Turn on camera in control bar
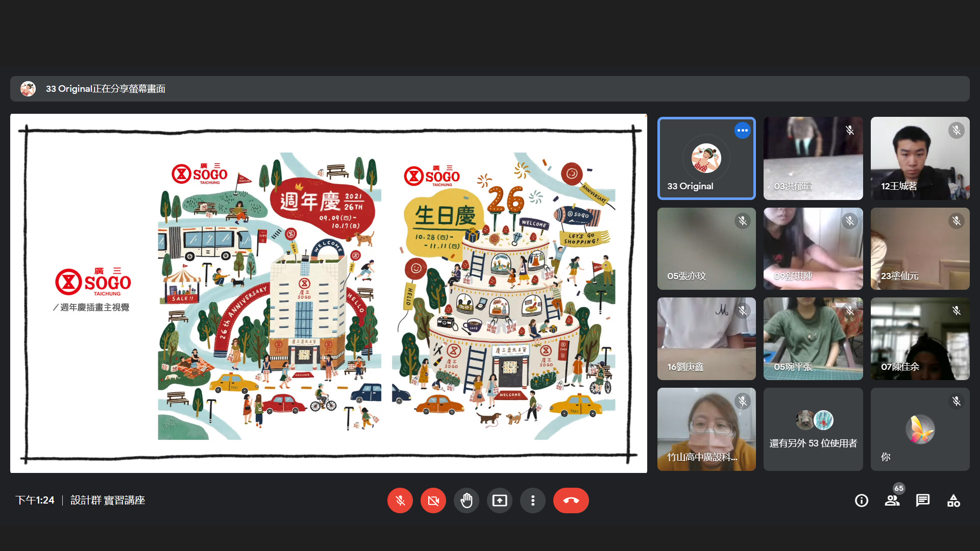This screenshot has height=551, width=980. click(433, 500)
